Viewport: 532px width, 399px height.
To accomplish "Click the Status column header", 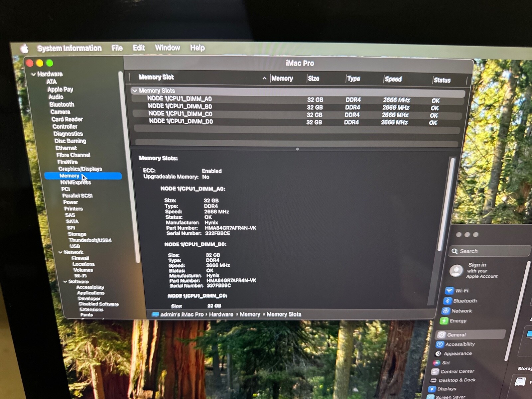I will coord(442,80).
